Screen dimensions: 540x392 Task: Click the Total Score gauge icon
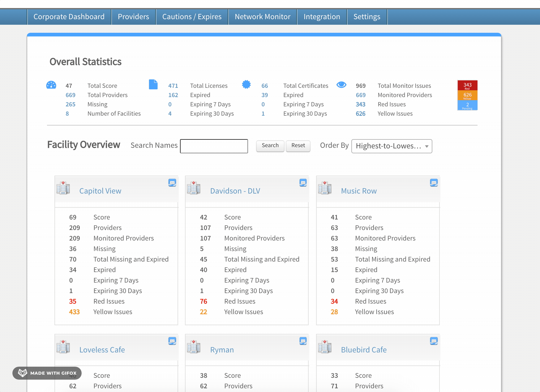coord(51,85)
